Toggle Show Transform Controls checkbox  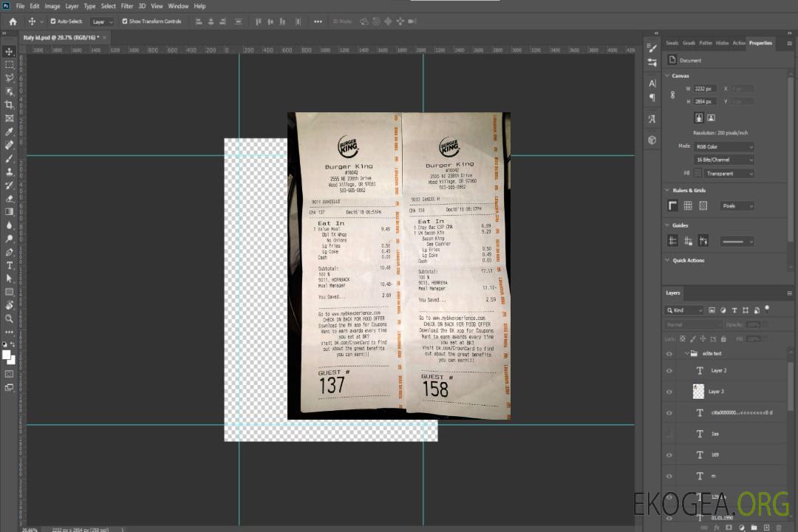125,21
